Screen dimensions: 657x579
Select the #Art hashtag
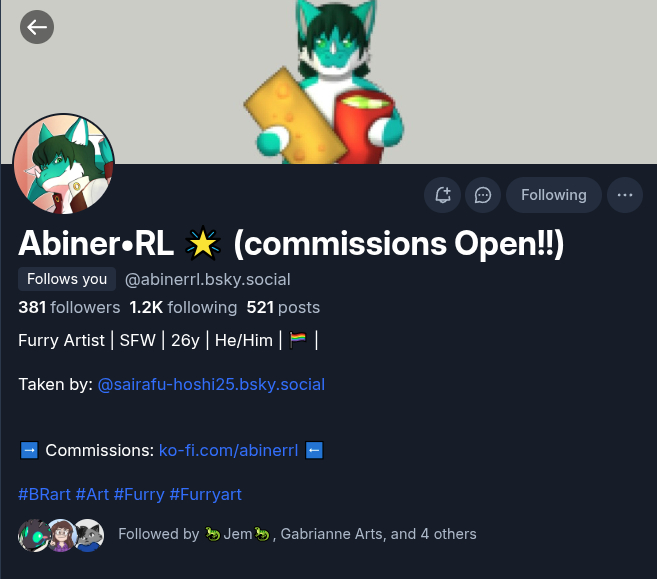click(x=92, y=494)
